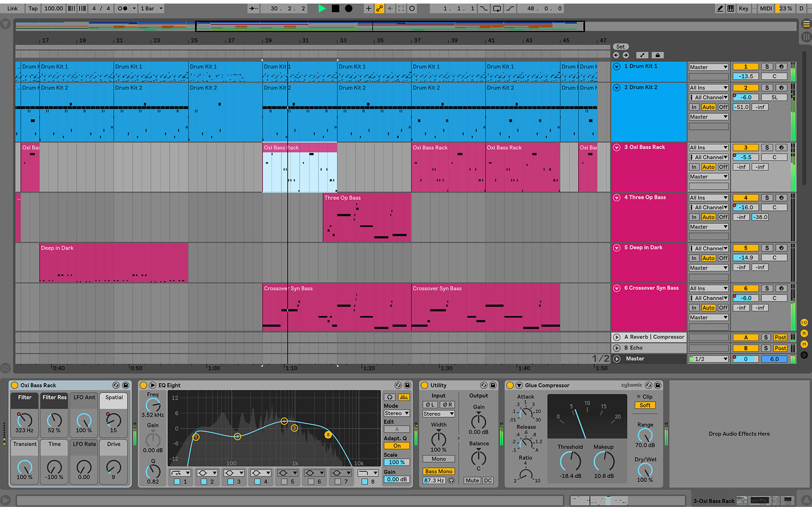Toggle the Draw Mode pencil icon
Screen dimensions: 812x511
[x=720, y=9]
